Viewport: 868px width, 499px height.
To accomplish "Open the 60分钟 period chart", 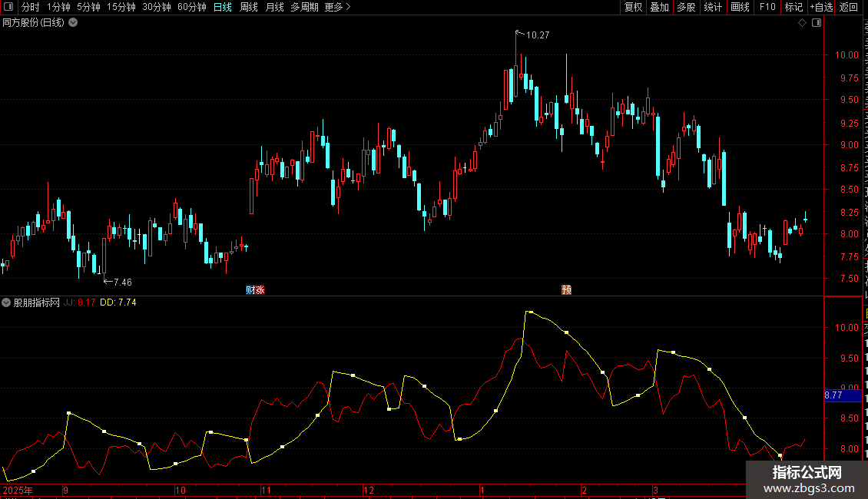I will point(192,7).
